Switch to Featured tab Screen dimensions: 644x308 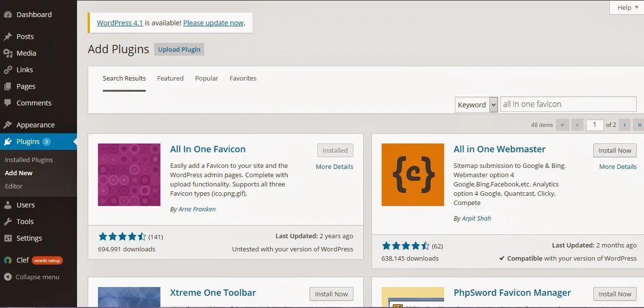(171, 78)
